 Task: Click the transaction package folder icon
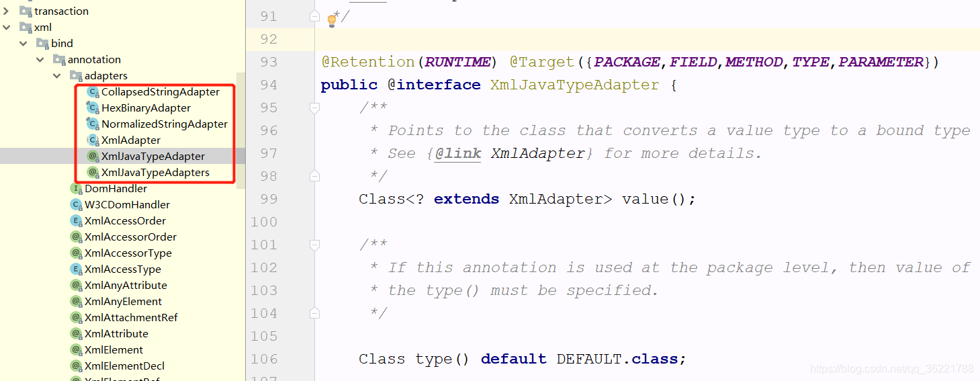pyautogui.click(x=26, y=11)
